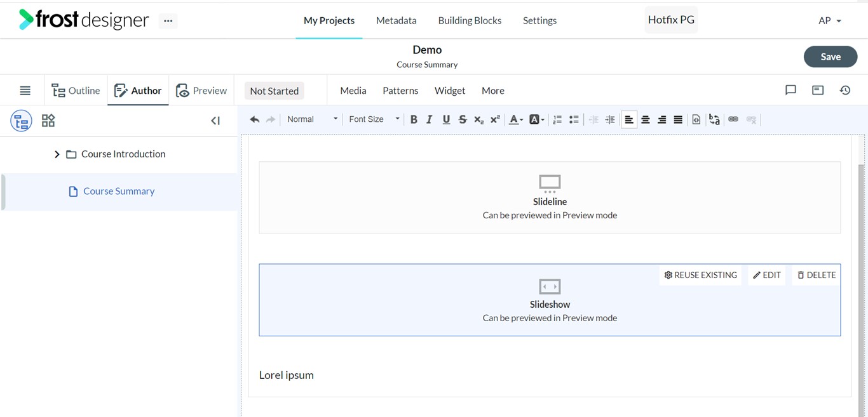Open the comments speech bubble icon
Image resolution: width=868 pixels, height=417 pixels.
click(x=790, y=90)
